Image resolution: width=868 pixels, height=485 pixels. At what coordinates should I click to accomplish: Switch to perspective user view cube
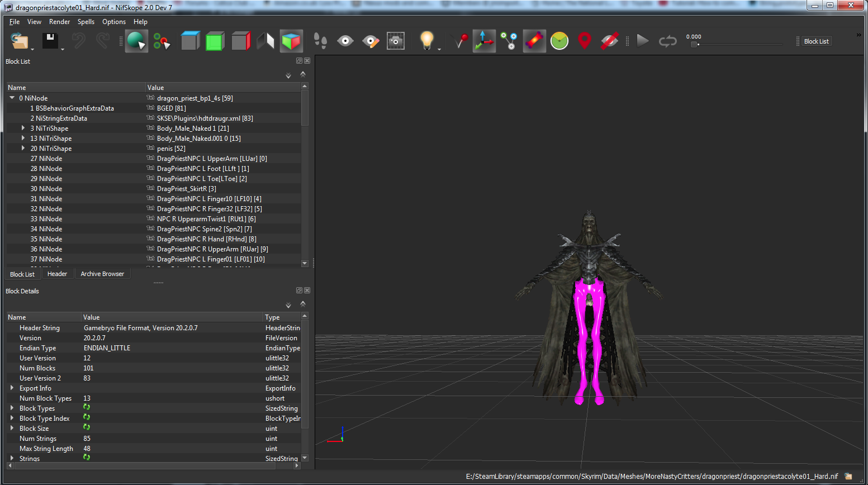tap(291, 41)
